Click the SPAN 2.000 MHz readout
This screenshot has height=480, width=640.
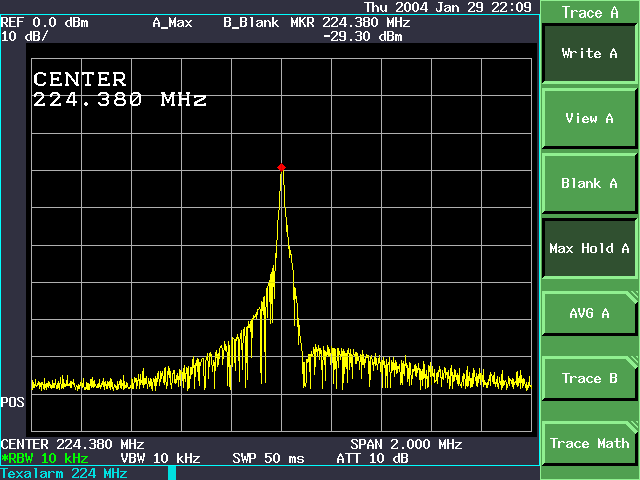click(406, 444)
